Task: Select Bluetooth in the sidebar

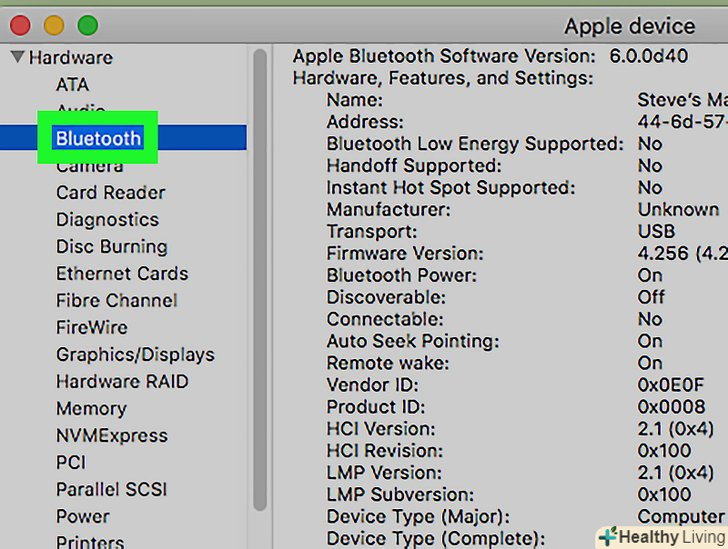Action: (x=98, y=138)
